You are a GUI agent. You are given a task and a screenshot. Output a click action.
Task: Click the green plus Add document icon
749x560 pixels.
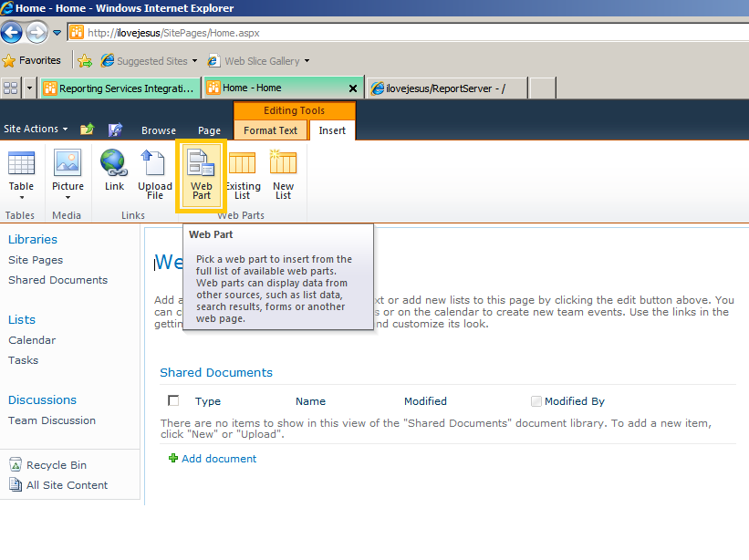tap(173, 458)
